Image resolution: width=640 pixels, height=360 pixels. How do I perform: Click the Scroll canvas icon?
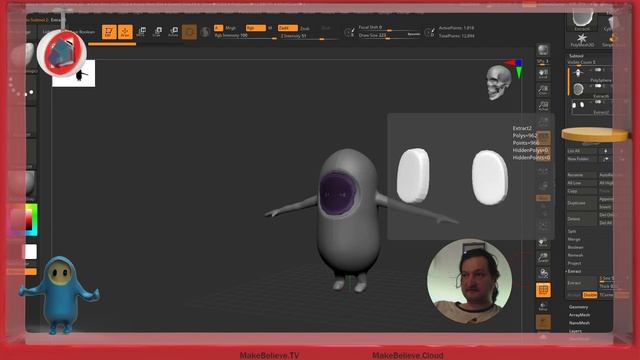click(x=543, y=74)
